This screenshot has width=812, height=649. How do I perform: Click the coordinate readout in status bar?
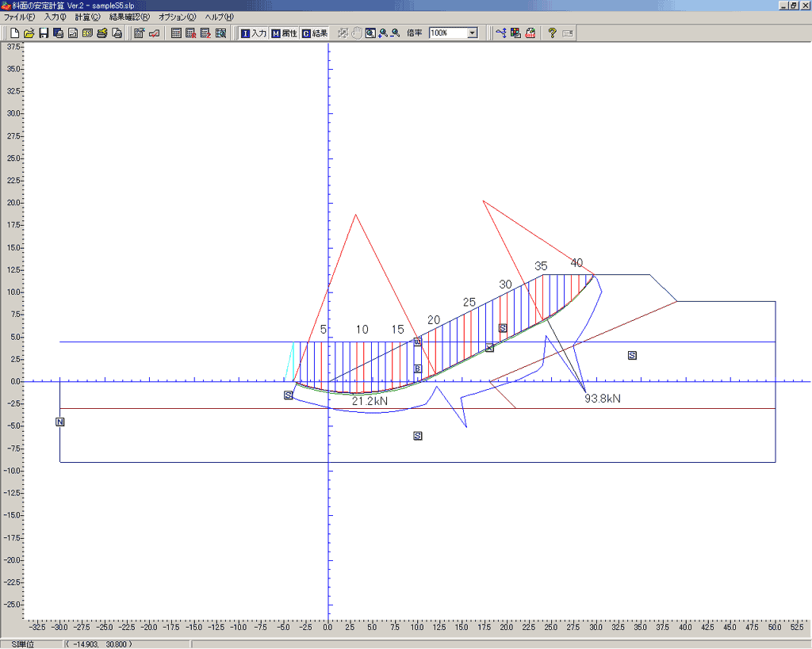pos(99,644)
